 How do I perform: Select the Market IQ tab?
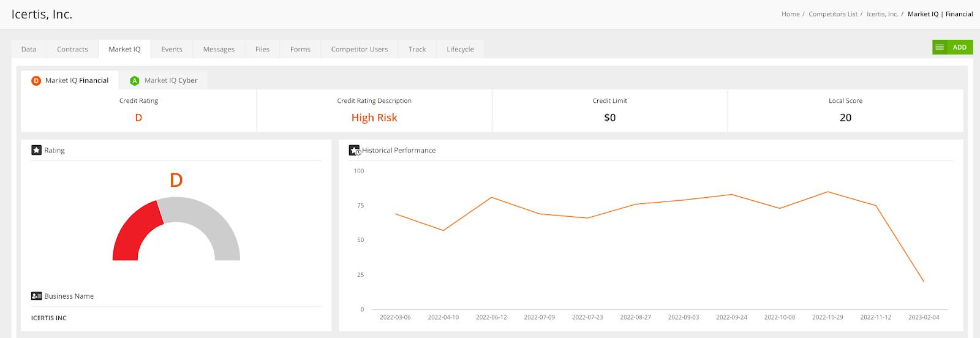point(124,49)
